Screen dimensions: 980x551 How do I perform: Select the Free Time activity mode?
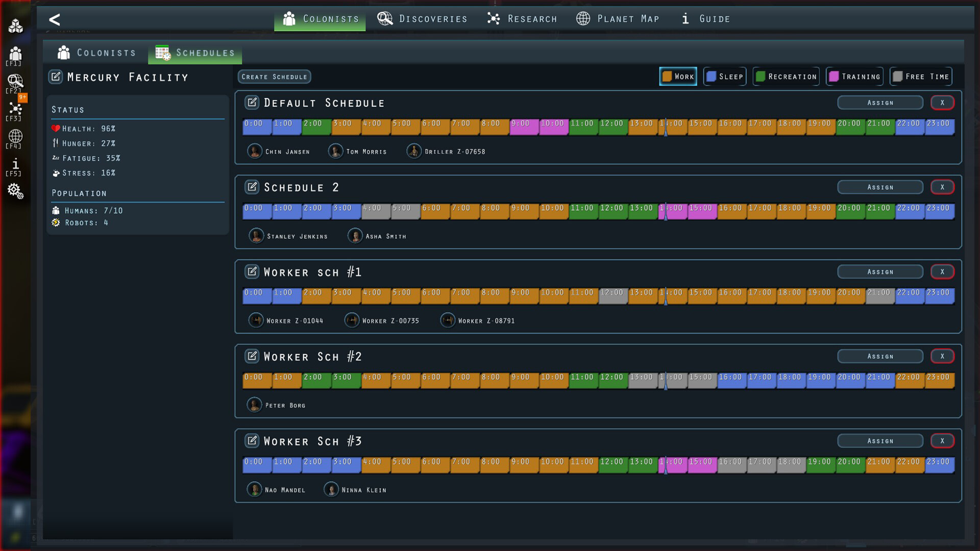pyautogui.click(x=920, y=76)
